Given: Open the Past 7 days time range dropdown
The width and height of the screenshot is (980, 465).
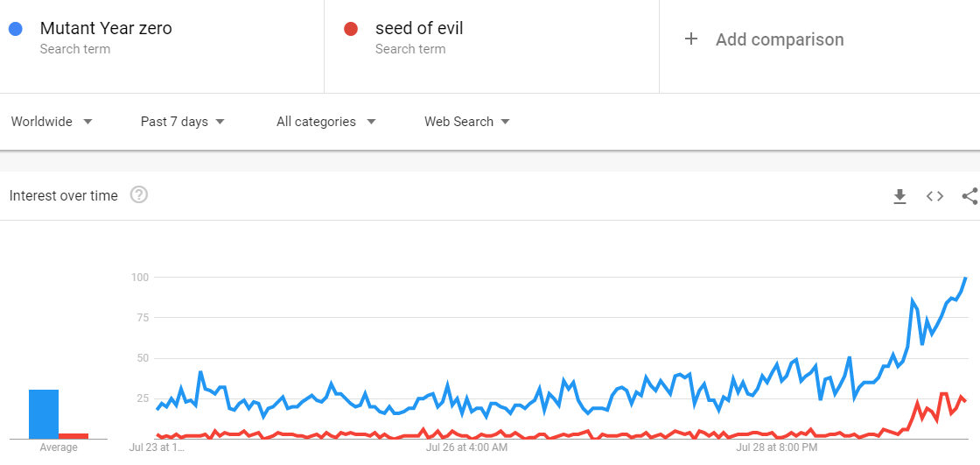Looking at the screenshot, I should (x=183, y=122).
